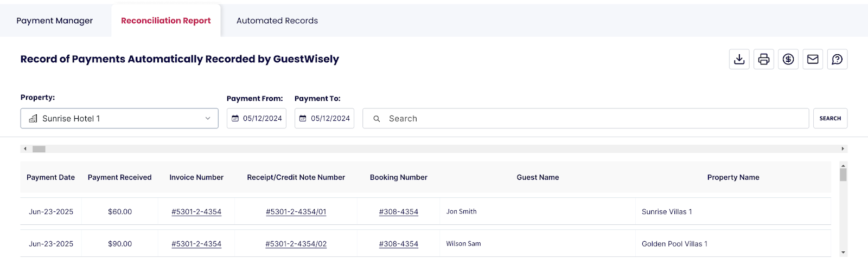This screenshot has width=868, height=265.
Task: Click the vertical scrollbar down arrow
Action: (x=843, y=253)
